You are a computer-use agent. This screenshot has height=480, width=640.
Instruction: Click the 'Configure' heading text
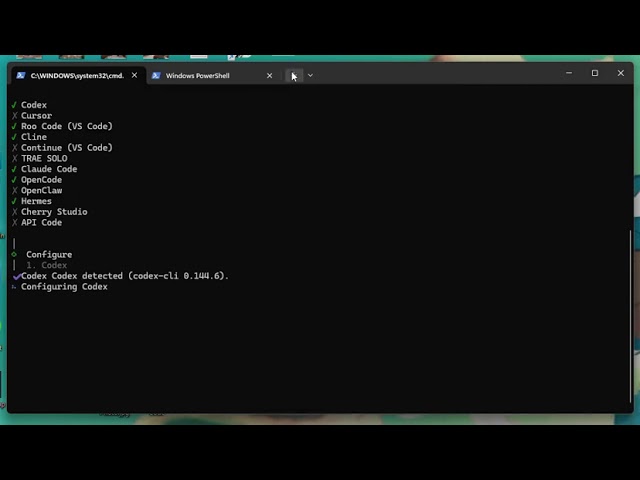pos(49,254)
